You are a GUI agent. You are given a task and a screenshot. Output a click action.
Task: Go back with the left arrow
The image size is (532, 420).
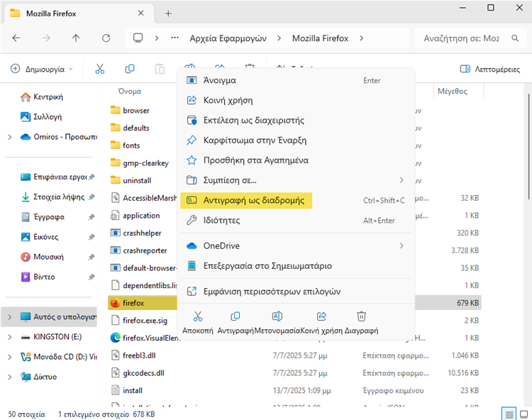[x=16, y=38]
